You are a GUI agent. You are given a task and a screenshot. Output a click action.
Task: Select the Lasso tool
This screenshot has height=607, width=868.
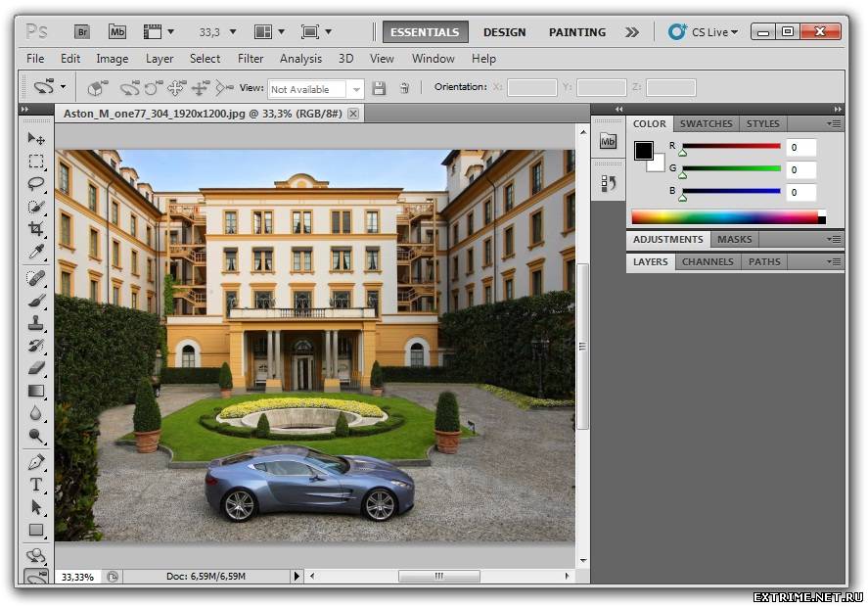[x=36, y=184]
